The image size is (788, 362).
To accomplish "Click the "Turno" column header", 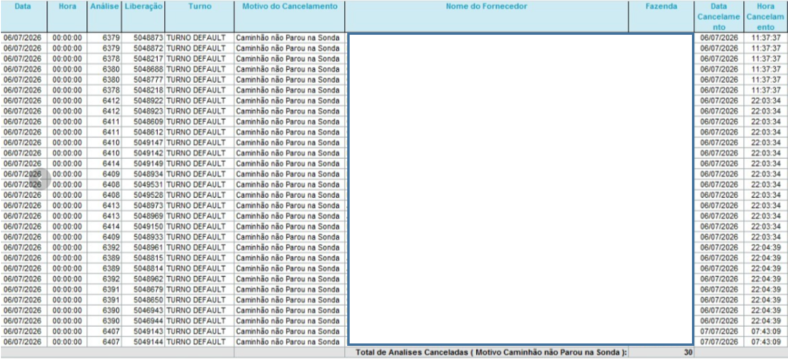I will (200, 17).
